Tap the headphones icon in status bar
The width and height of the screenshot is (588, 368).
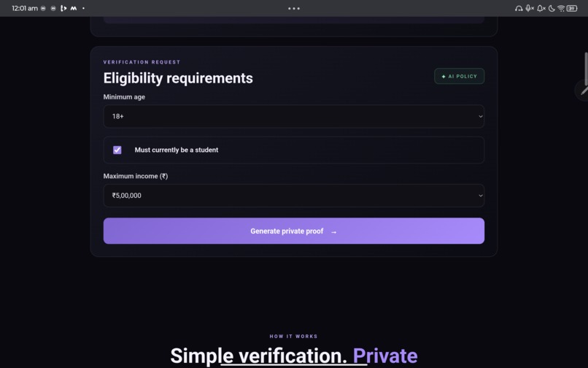tap(519, 8)
